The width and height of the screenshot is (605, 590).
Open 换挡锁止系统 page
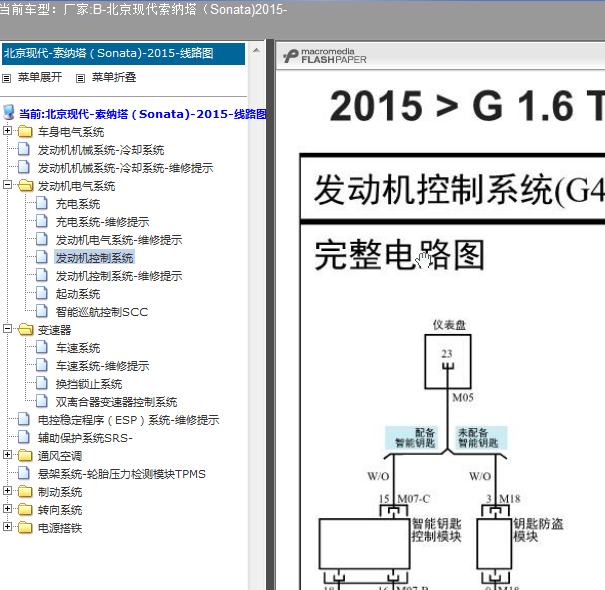[x=89, y=384]
